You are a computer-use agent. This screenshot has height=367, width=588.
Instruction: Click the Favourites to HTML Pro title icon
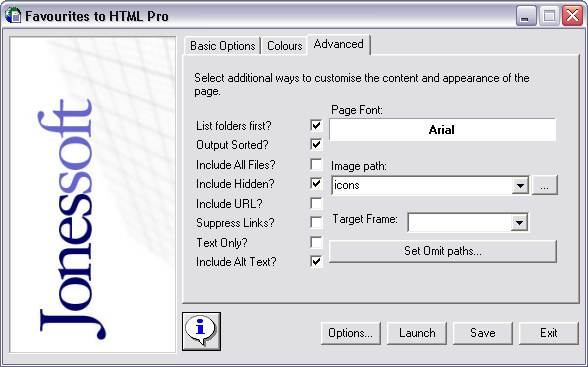[x=13, y=16]
